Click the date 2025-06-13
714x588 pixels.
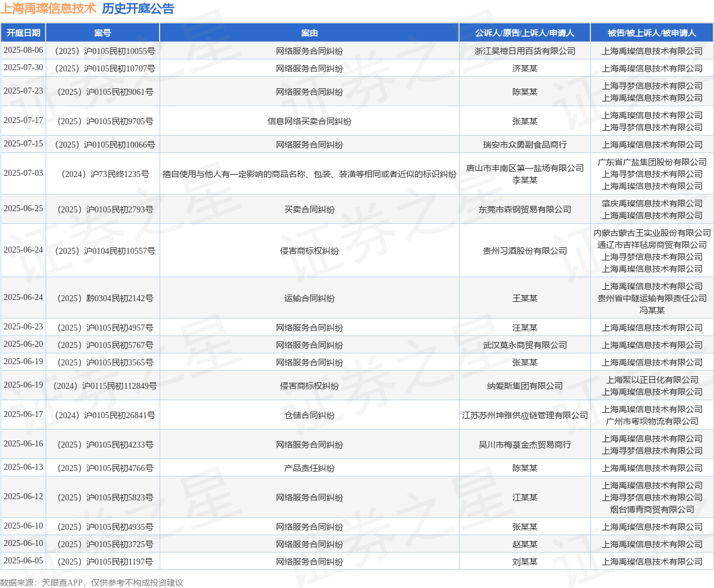coord(23,467)
